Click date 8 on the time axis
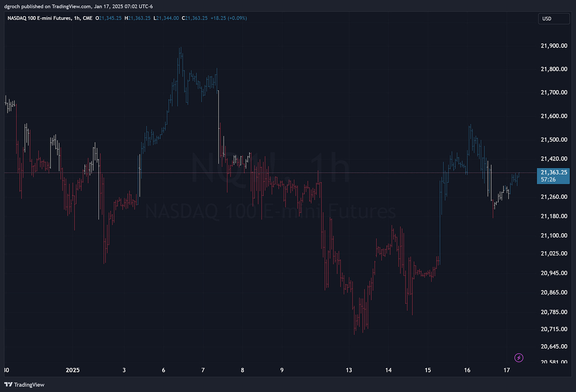 point(243,370)
